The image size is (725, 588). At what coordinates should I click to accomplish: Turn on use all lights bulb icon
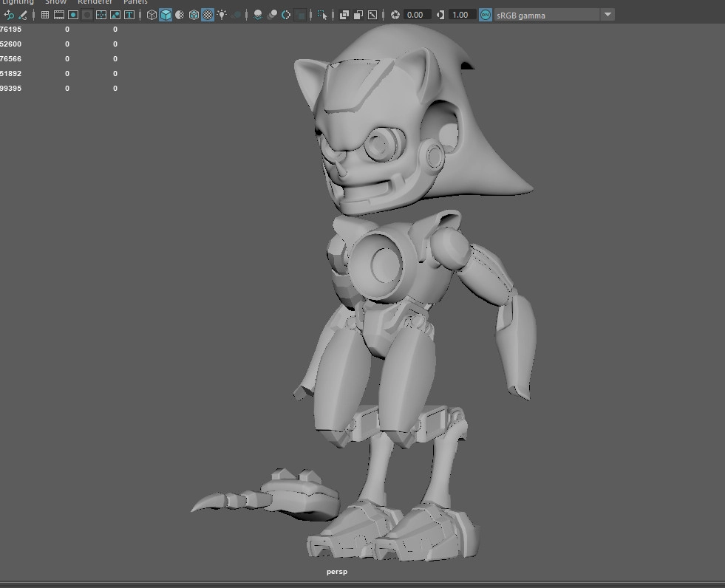point(222,15)
